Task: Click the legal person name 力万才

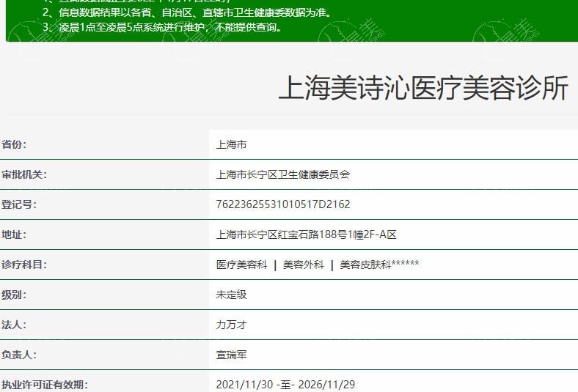Action: 231,325
